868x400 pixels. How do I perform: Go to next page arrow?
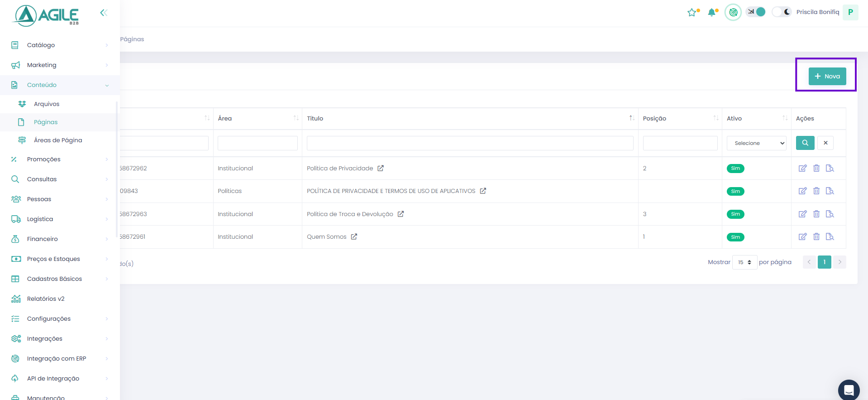839,262
